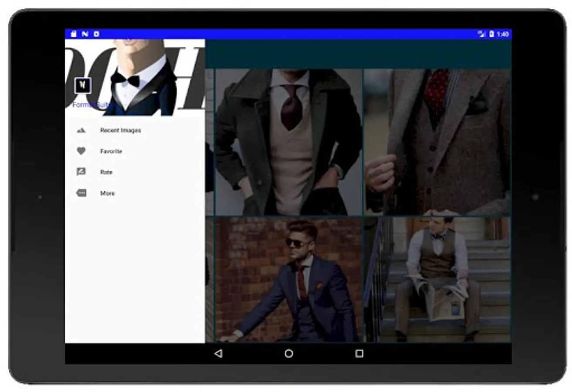This screenshot has width=572, height=392.
Task: Open the dark green coat photo
Action: 289,142
